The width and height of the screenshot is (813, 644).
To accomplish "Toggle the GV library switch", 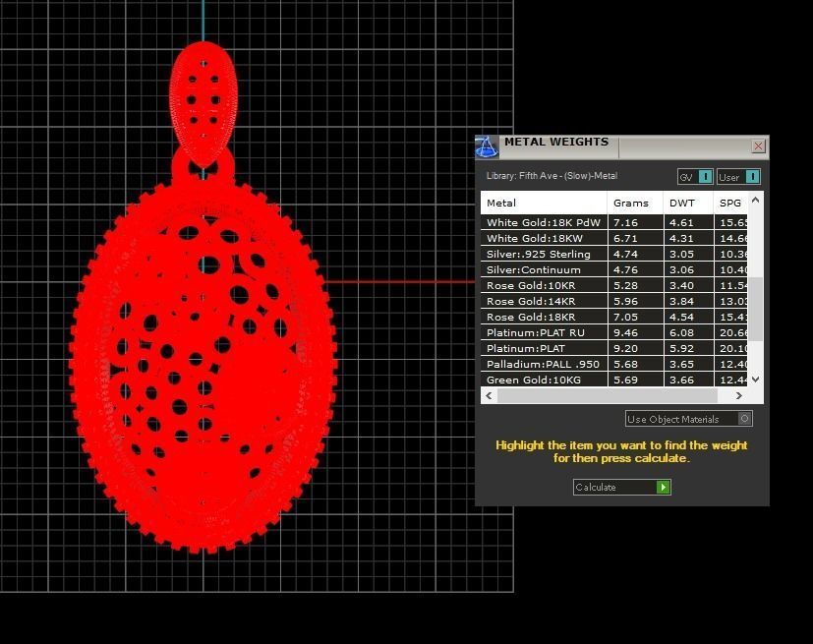I will coord(695,177).
